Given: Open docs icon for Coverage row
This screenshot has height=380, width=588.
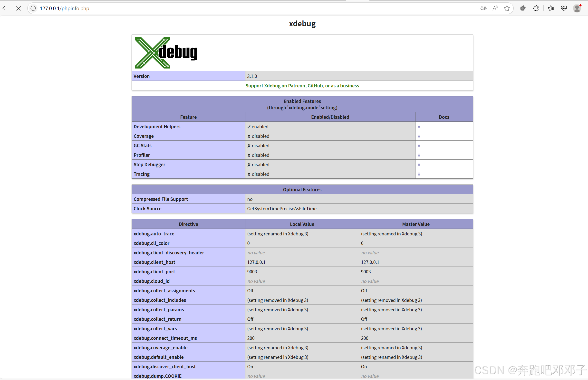Looking at the screenshot, I should 419,136.
